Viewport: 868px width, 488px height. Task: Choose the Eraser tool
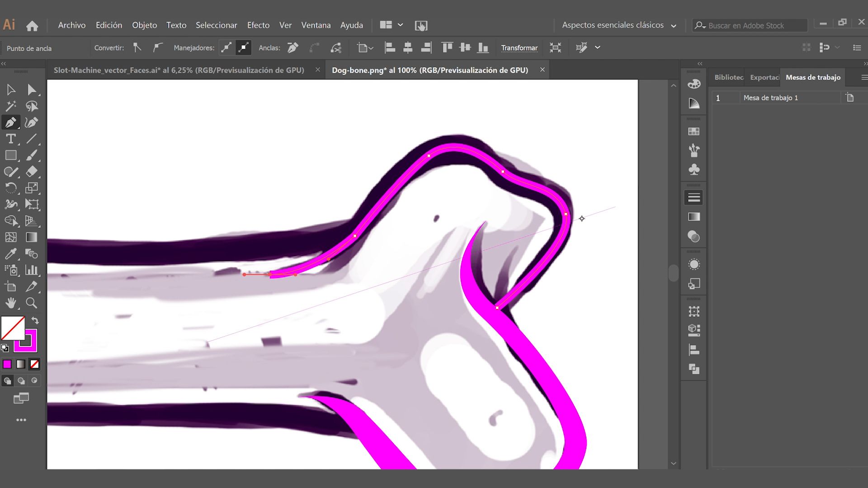(32, 172)
